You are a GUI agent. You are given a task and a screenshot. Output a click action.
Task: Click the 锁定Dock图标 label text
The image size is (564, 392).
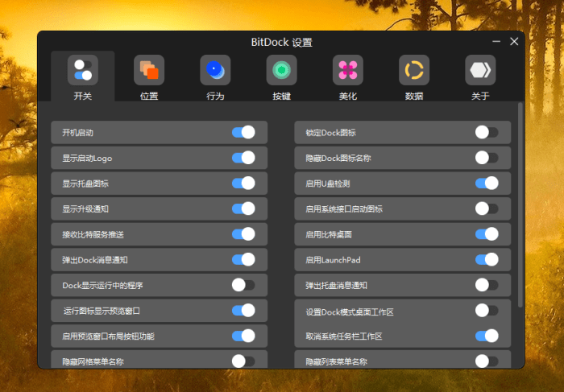pyautogui.click(x=330, y=133)
